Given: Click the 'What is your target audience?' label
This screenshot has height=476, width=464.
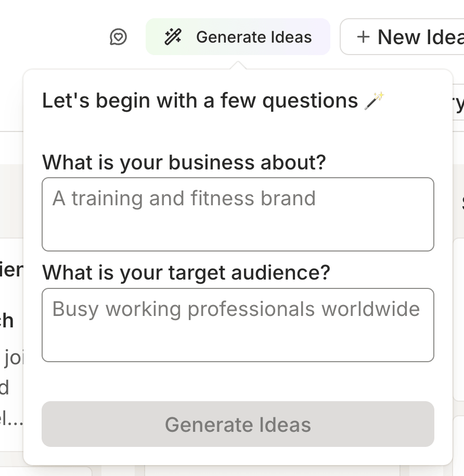Looking at the screenshot, I should click(186, 273).
